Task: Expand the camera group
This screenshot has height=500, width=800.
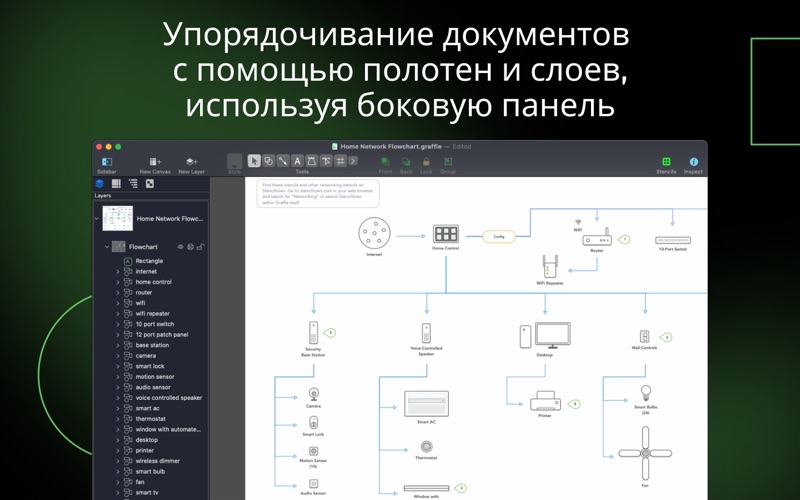Action: click(118, 356)
